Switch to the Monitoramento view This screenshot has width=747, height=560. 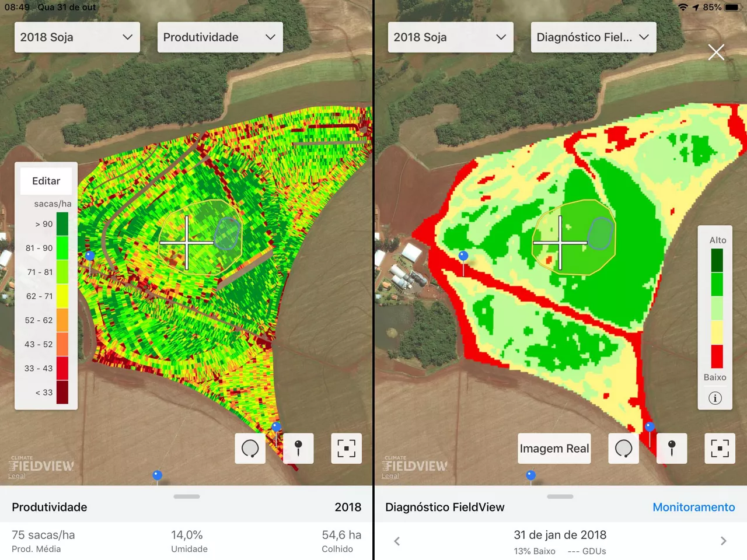click(x=693, y=507)
